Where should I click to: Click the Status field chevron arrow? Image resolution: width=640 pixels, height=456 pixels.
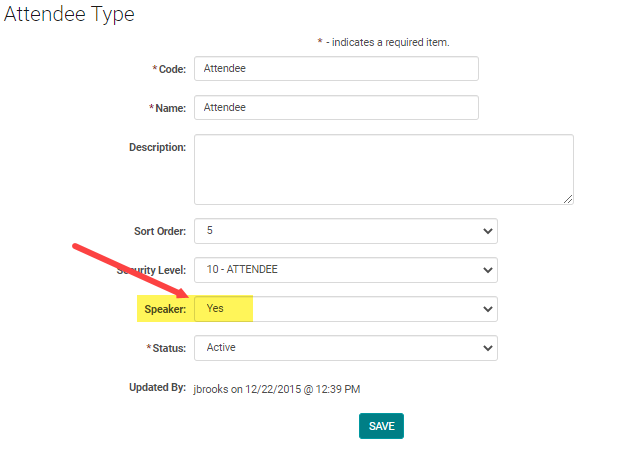[x=488, y=348]
